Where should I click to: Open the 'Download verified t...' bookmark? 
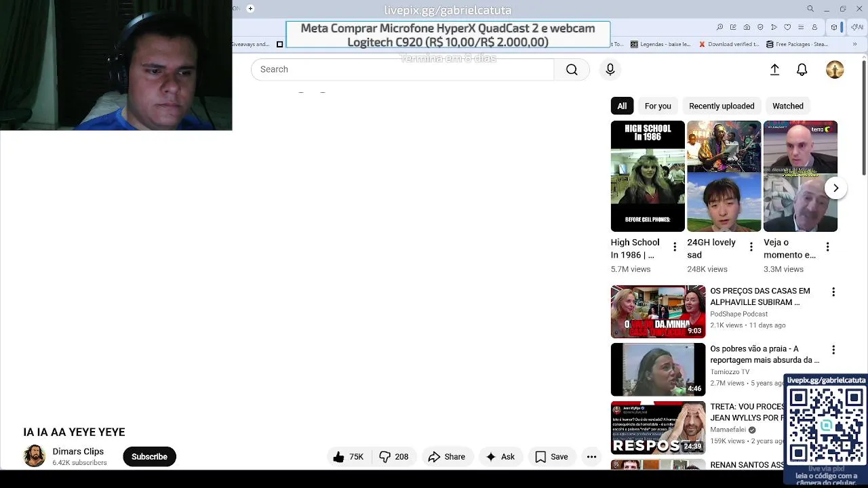pos(728,44)
